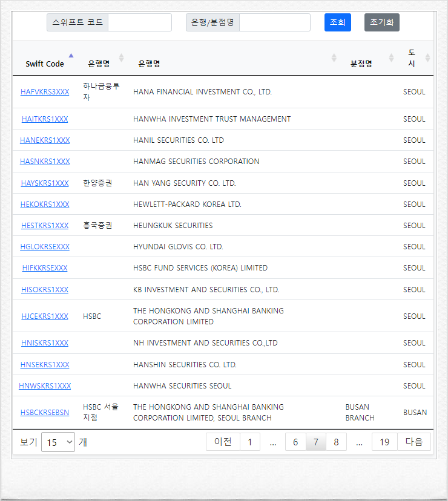Screen dimensions: 448x501
Task: Open HNSEKRS1XXX swift code link
Action: click(45, 365)
